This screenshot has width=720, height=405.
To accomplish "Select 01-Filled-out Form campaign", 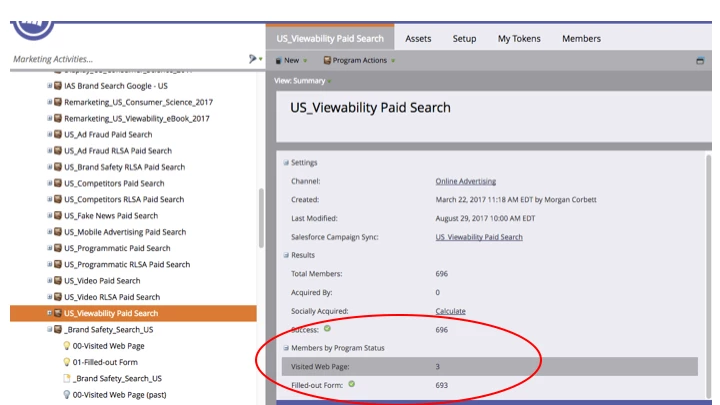I will (105, 362).
